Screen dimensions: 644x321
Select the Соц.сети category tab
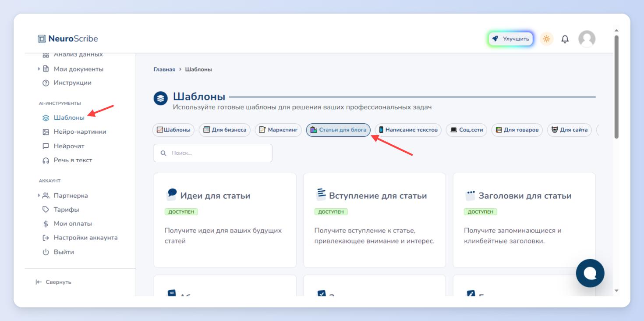click(x=467, y=130)
